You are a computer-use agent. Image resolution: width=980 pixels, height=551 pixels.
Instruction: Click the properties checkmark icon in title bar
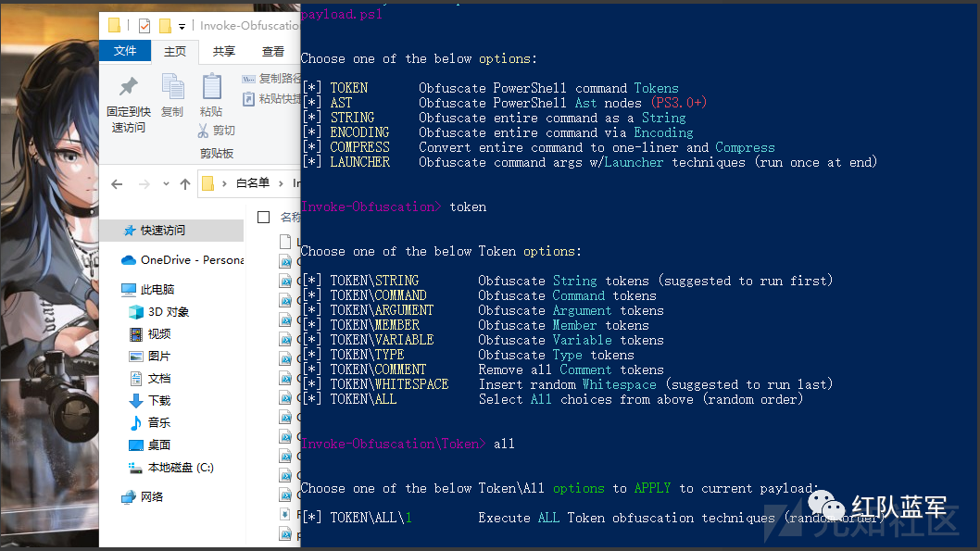[x=144, y=26]
